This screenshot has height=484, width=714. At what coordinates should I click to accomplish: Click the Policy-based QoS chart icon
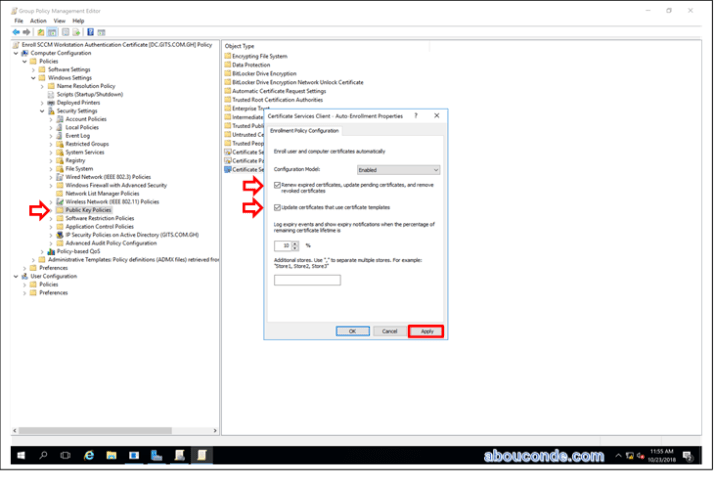pos(51,251)
